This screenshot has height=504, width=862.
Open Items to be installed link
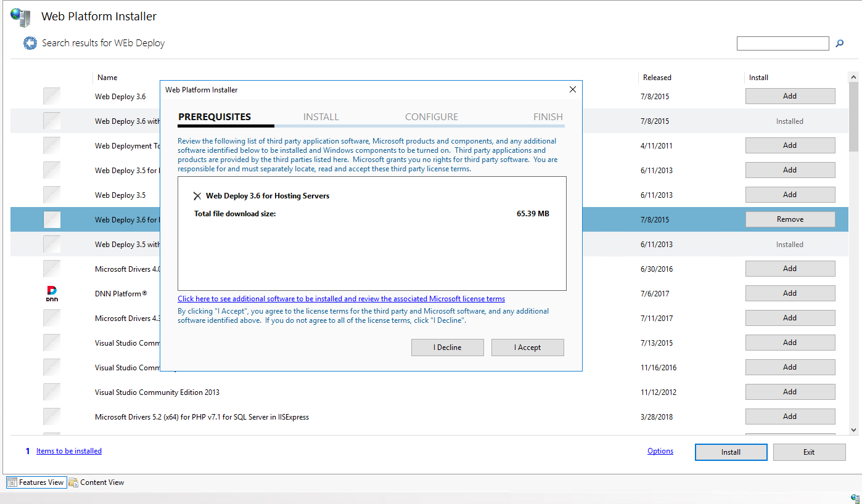point(69,451)
